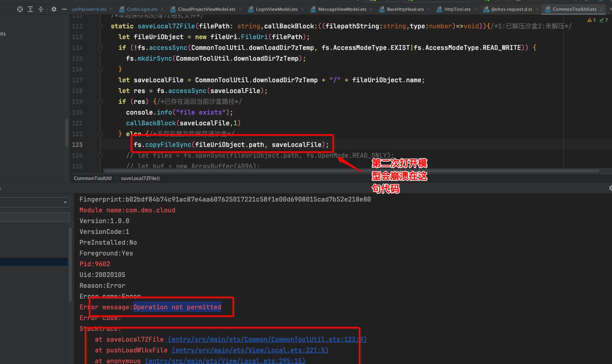Close the @ohos.request.d.ts tab
The height and width of the screenshot is (364, 612).
point(536,9)
